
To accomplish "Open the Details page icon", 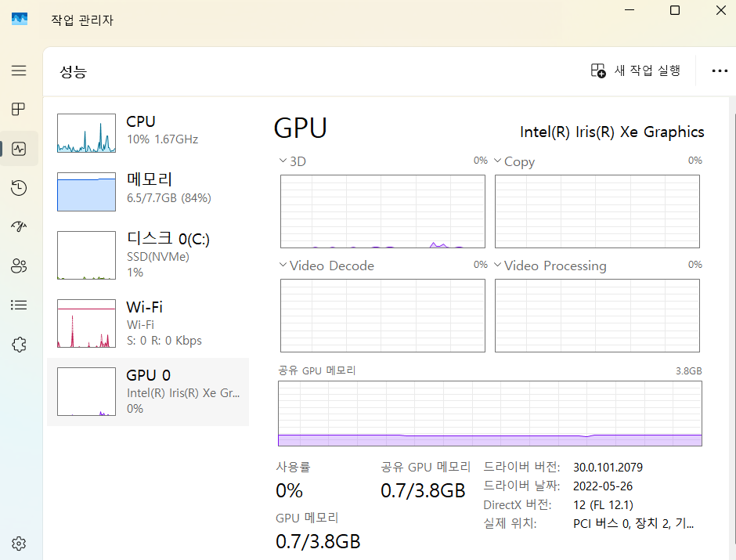I will [x=19, y=305].
